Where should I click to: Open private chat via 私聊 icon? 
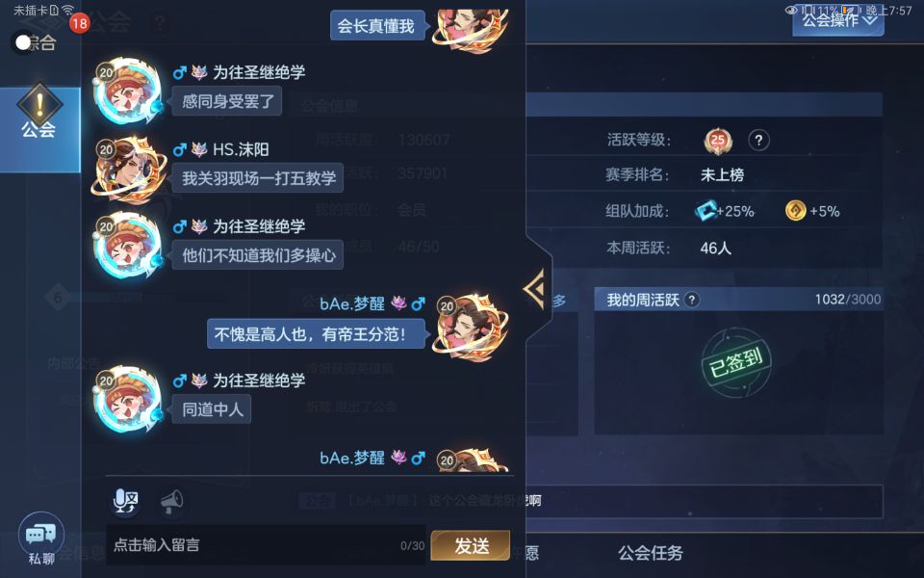coord(40,539)
